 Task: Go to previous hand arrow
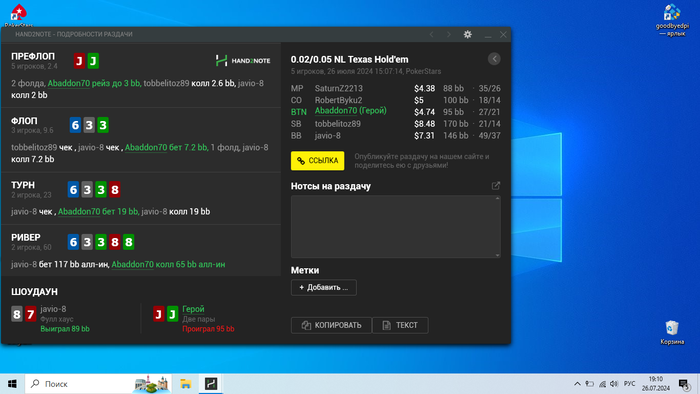tap(431, 34)
